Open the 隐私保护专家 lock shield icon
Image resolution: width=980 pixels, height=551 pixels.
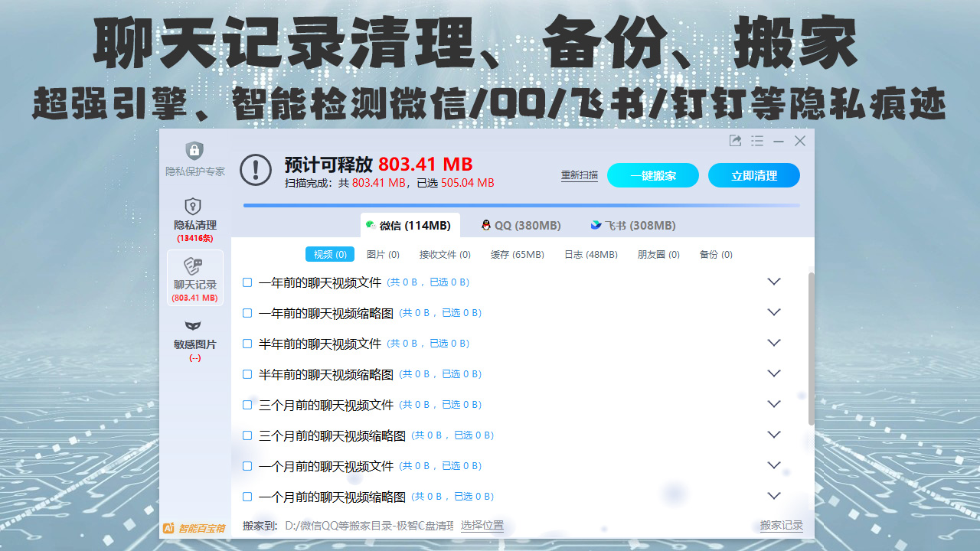195,150
